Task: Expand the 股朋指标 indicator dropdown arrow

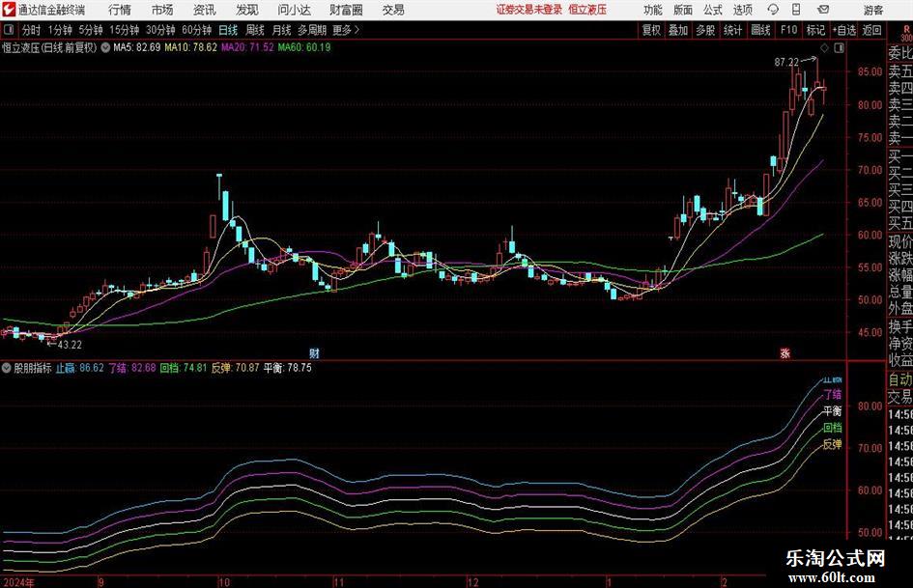Action: click(7, 368)
